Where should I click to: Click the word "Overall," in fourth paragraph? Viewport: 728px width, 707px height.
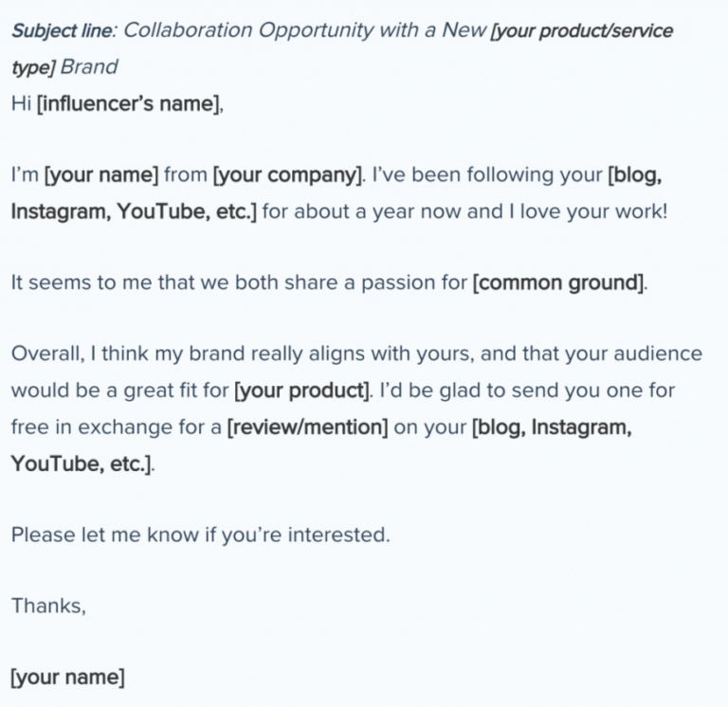(x=47, y=353)
